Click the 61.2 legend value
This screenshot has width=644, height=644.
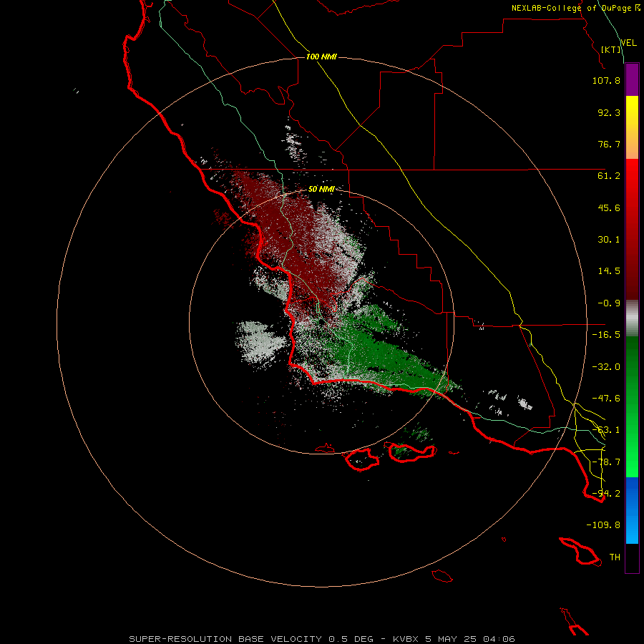pyautogui.click(x=609, y=176)
